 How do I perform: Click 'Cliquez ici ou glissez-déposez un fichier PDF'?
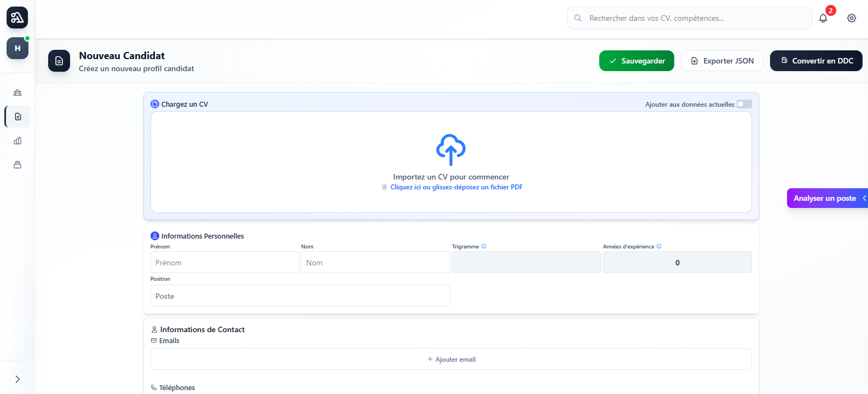click(x=456, y=187)
